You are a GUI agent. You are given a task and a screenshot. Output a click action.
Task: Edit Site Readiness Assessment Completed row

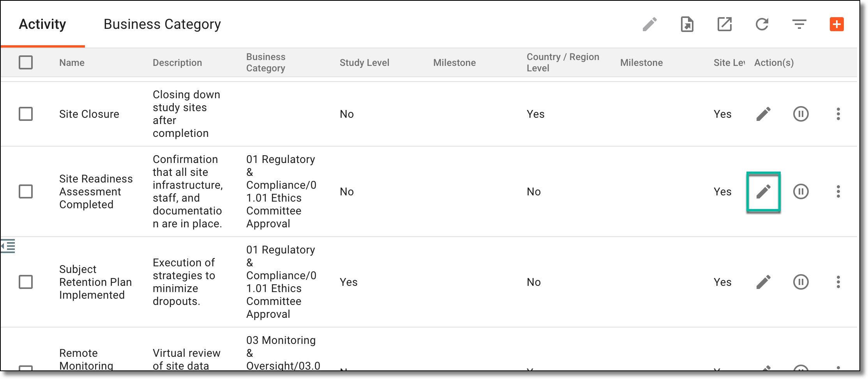pyautogui.click(x=763, y=191)
